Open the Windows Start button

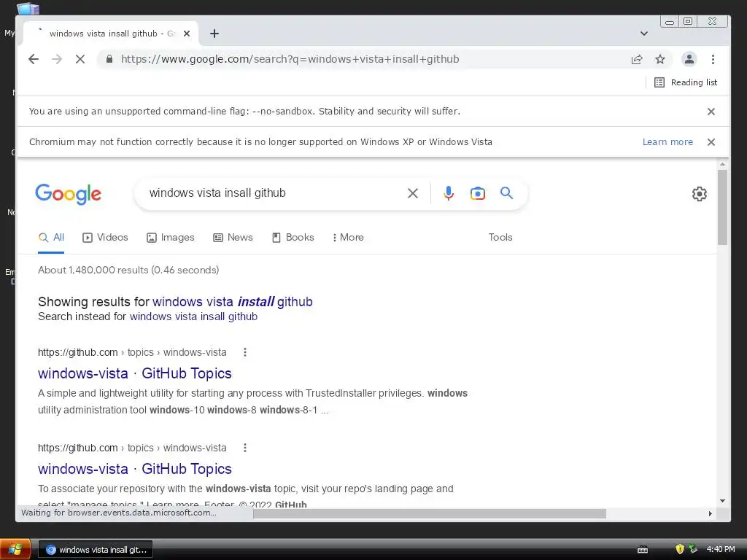click(15, 550)
